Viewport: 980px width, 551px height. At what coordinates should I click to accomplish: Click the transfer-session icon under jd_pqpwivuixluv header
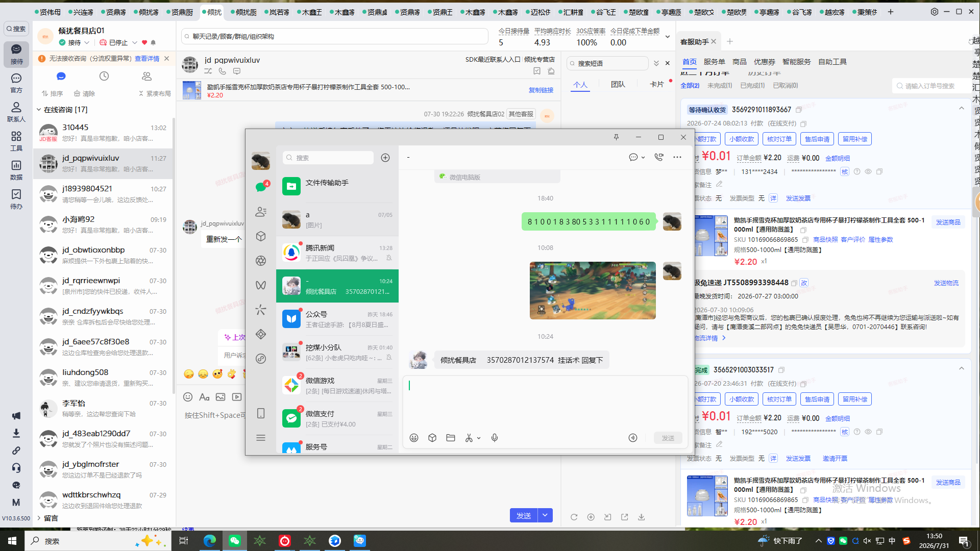pyautogui.click(x=208, y=71)
